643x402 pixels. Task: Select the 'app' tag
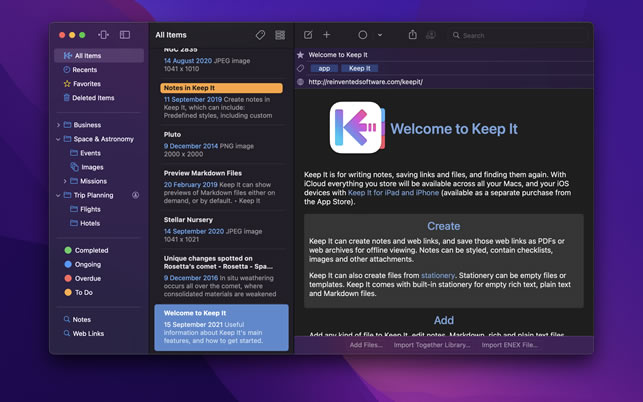pos(324,68)
